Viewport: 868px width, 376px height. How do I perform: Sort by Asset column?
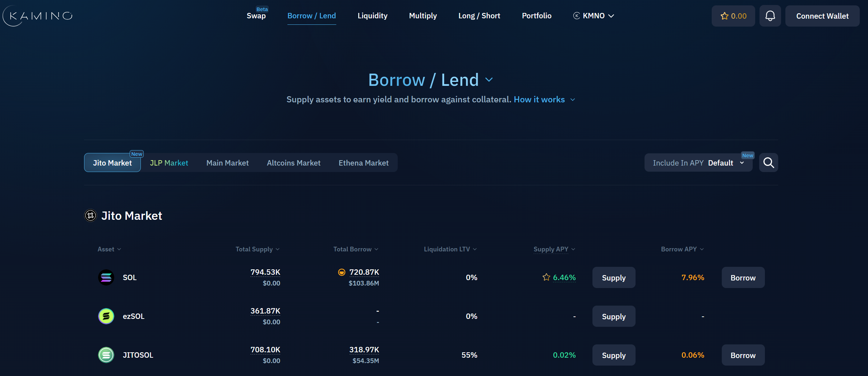pyautogui.click(x=109, y=249)
